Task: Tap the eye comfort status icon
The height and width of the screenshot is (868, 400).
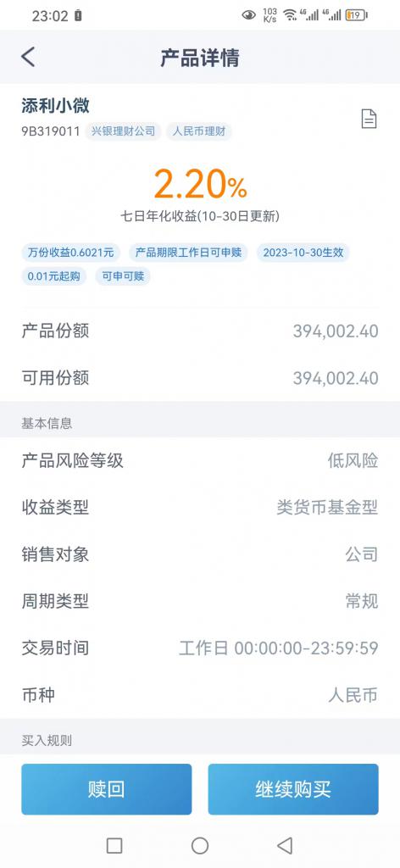Action: click(x=249, y=15)
